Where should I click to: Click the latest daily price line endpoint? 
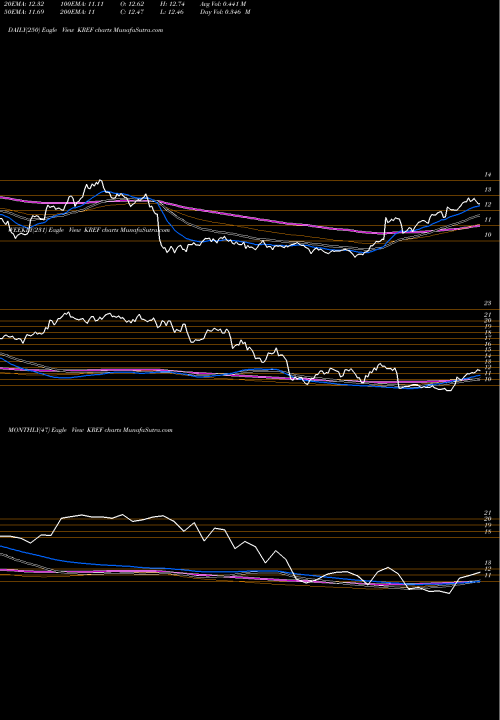pyautogui.click(x=479, y=204)
